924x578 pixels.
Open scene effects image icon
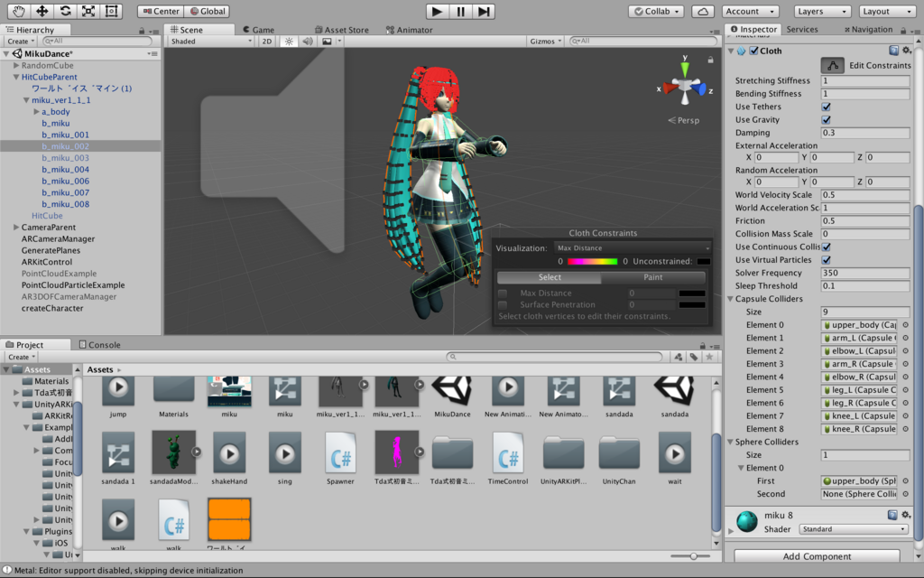coord(327,42)
